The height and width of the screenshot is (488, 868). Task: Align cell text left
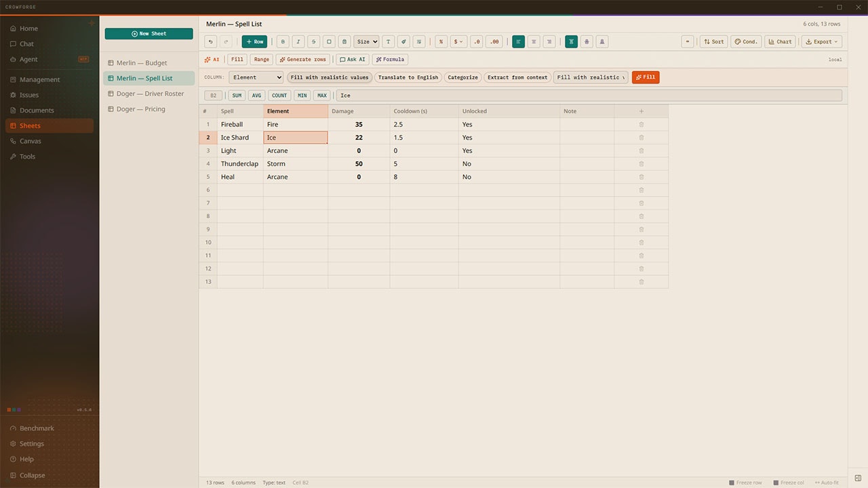[519, 41]
